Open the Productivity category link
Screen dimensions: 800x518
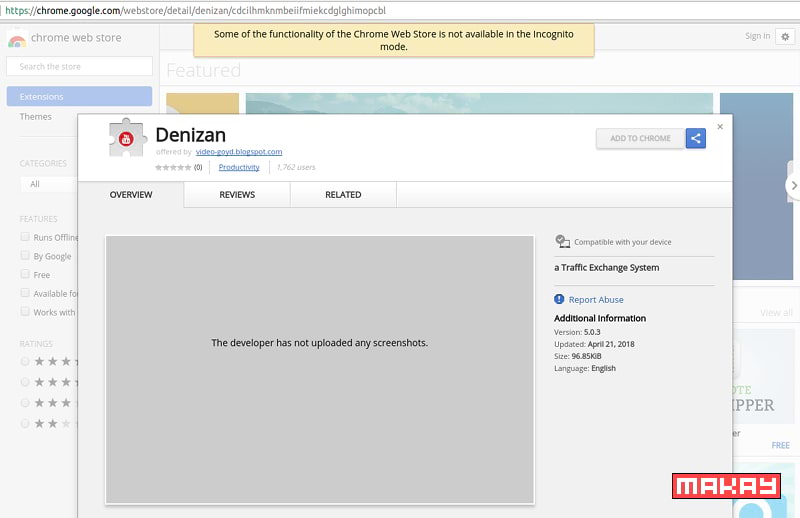pyautogui.click(x=239, y=167)
